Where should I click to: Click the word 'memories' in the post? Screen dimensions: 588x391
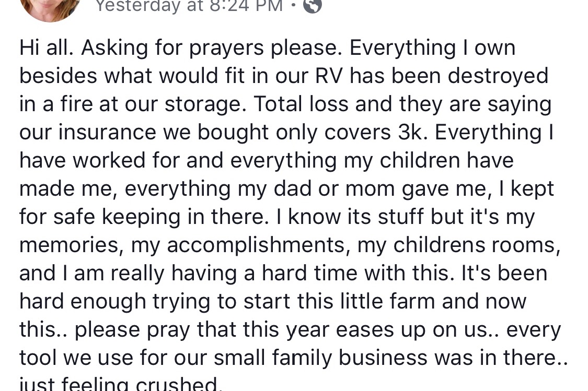[x=68, y=245]
